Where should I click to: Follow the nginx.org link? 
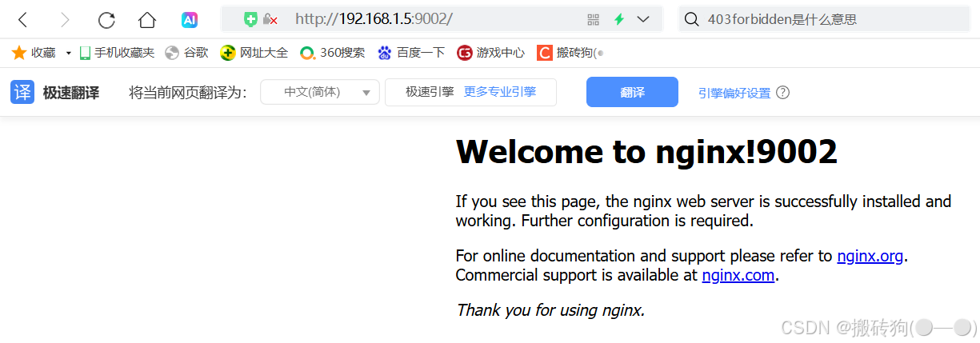(870, 256)
